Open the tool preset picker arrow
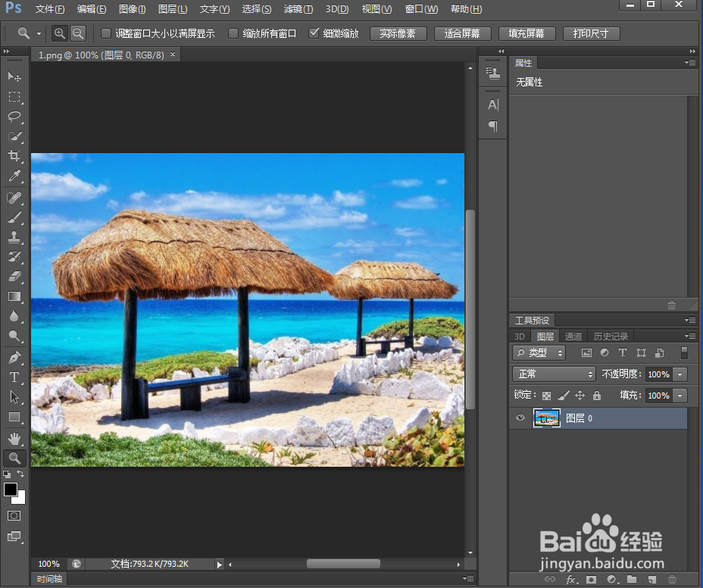The height and width of the screenshot is (588, 703). (39, 33)
